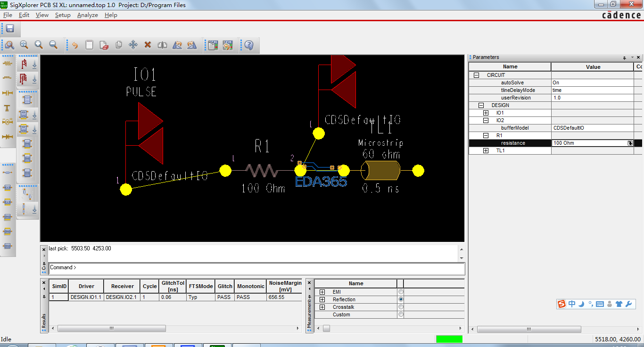
Task: Click the TL1 Microstrip cylinder on canvas
Action: coord(380,170)
